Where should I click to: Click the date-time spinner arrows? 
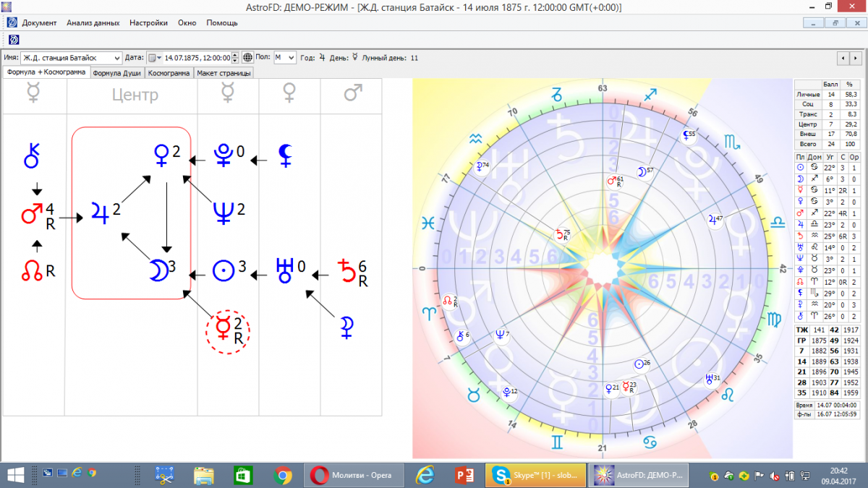pos(234,58)
